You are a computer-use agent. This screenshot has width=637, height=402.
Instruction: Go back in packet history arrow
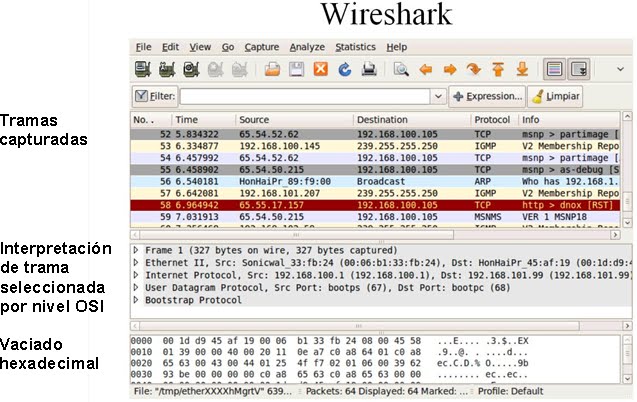coord(425,70)
